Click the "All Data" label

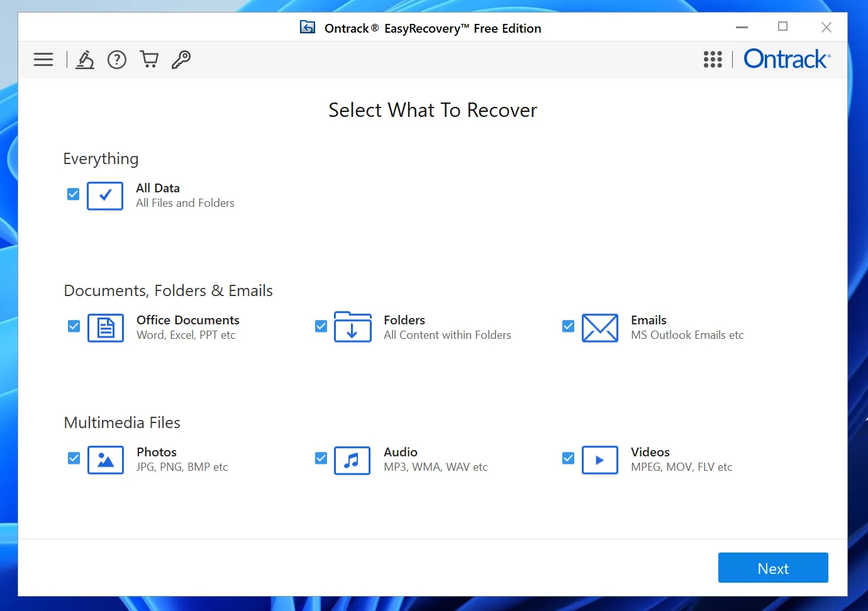(x=158, y=188)
